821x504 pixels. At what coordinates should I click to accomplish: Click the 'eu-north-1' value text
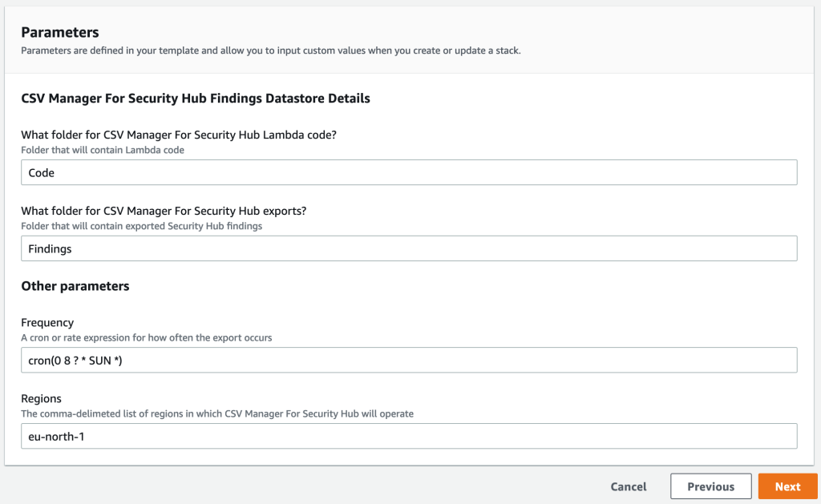[56, 436]
